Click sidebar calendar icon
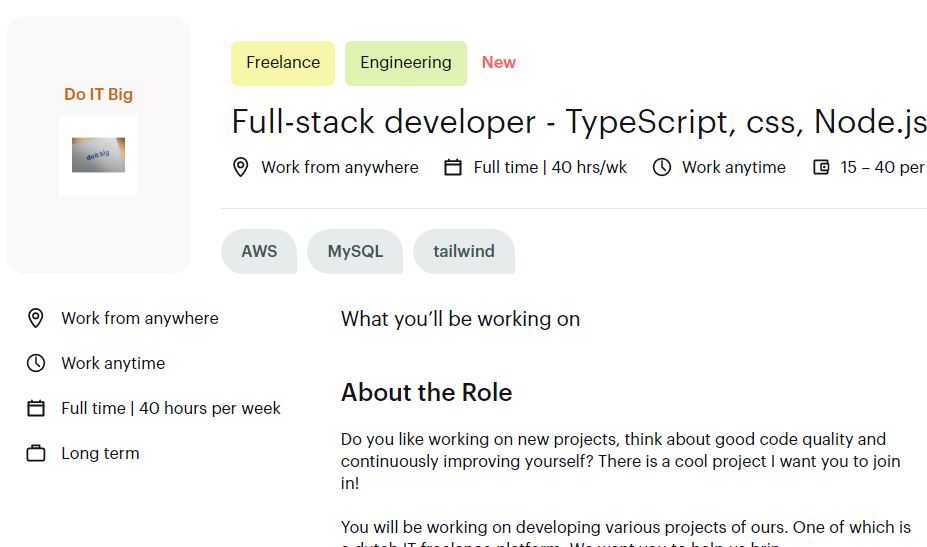The height and width of the screenshot is (547, 927). point(35,408)
